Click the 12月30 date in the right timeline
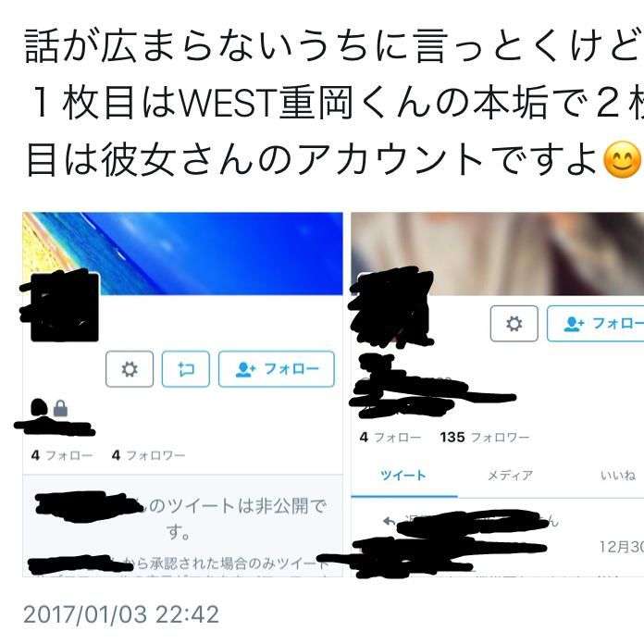The image size is (644, 644). tap(622, 547)
